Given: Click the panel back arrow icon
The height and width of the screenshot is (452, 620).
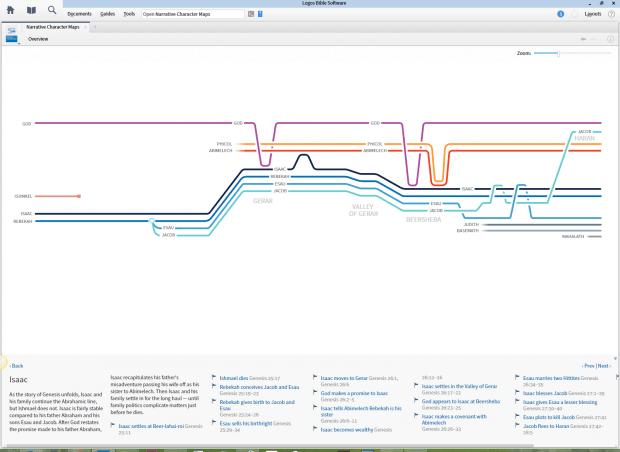Looking at the screenshot, I should pyautogui.click(x=583, y=39).
